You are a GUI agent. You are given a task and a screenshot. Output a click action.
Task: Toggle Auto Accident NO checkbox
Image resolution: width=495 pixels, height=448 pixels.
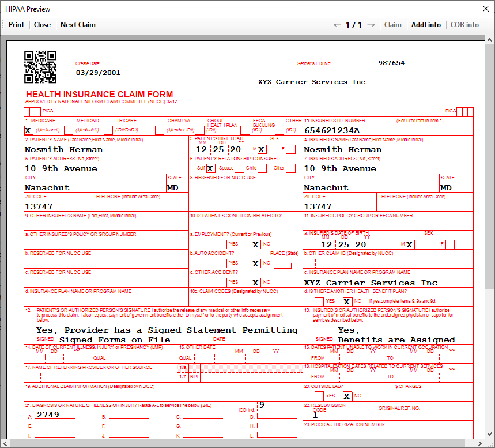tap(256, 263)
